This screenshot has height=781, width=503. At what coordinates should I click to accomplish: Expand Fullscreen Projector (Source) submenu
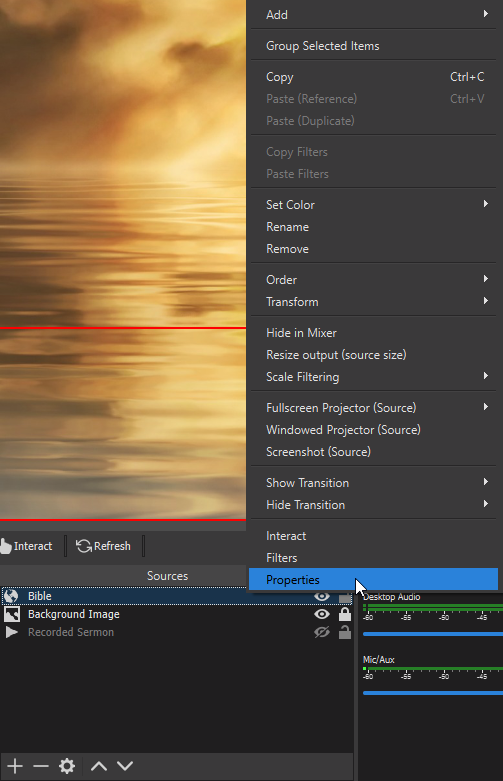374,407
